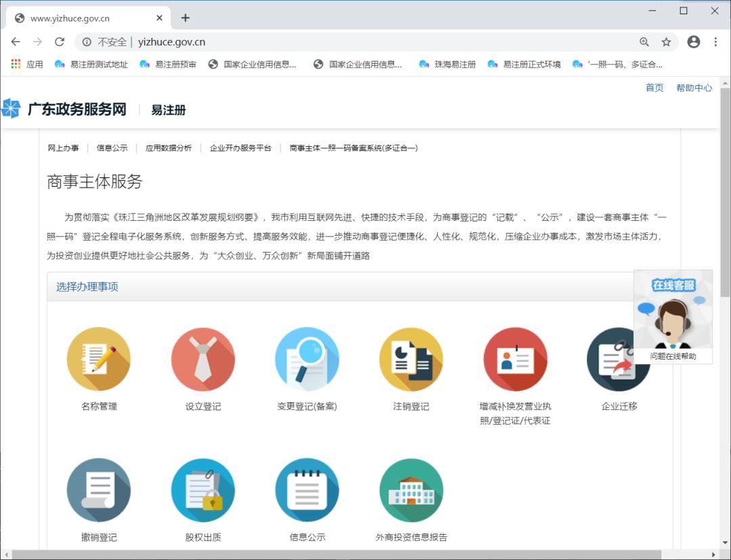Click the 撤销登记 icon
This screenshot has width=731, height=560.
99,490
